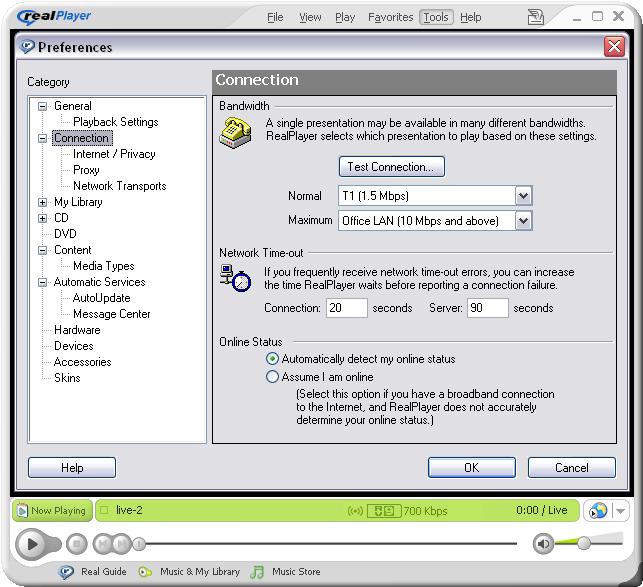Click the Mute speaker icon
This screenshot has width=643, height=587.
[543, 544]
